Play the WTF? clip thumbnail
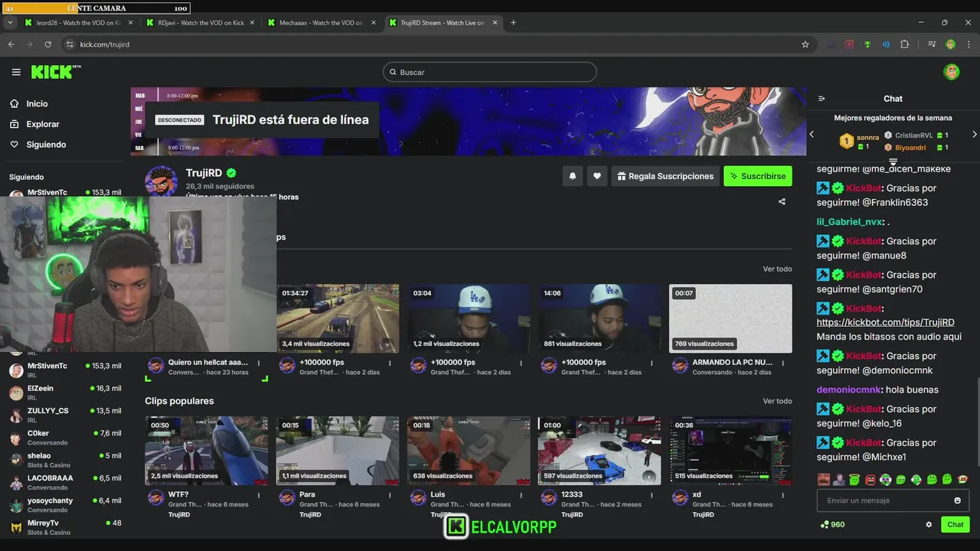This screenshot has height=551, width=980. pyautogui.click(x=207, y=451)
